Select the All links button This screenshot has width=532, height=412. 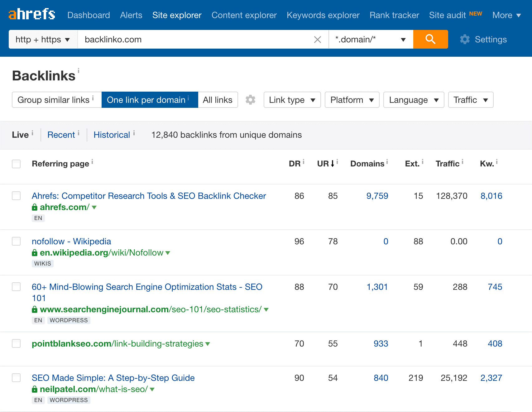click(218, 100)
